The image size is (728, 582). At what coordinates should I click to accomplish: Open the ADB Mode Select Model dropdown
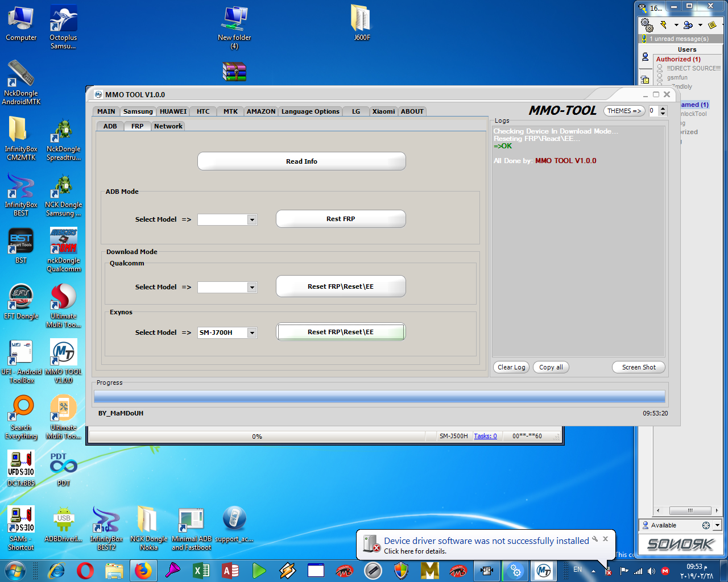(252, 219)
